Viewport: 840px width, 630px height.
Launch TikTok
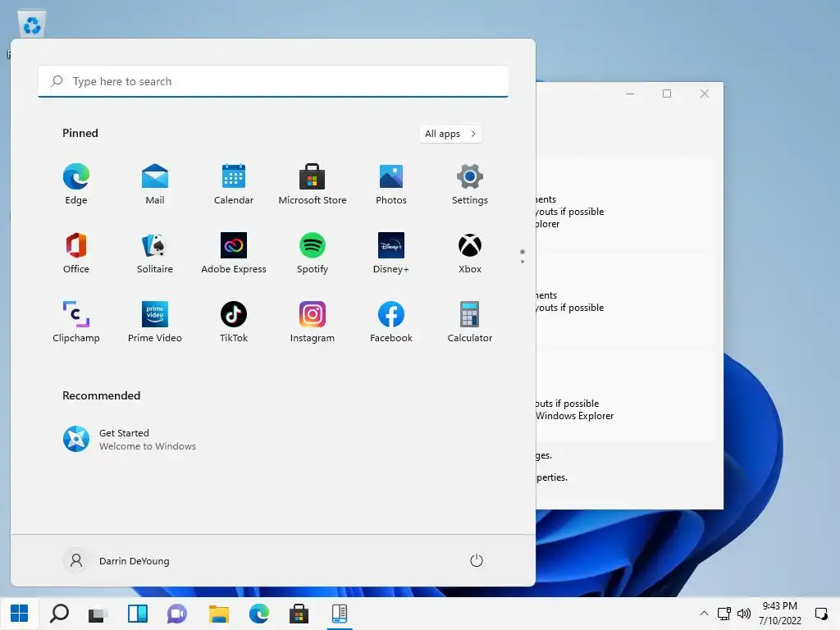(x=234, y=322)
